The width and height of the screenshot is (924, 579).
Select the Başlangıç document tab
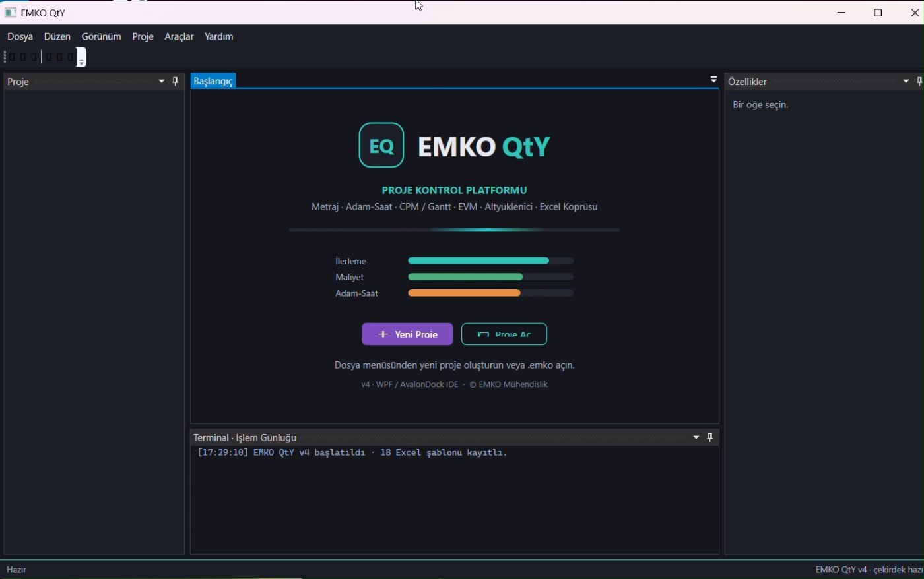coord(213,81)
